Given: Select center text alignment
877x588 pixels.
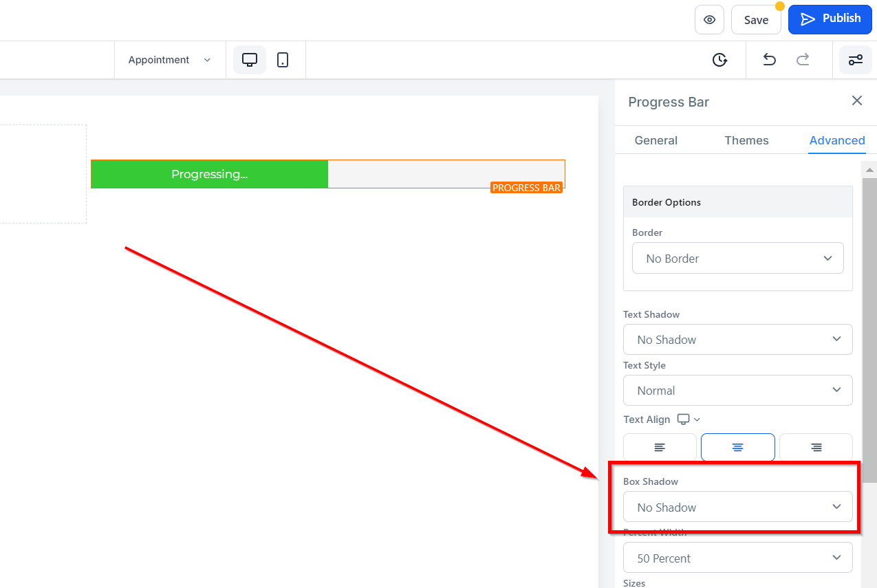Looking at the screenshot, I should 738,447.
